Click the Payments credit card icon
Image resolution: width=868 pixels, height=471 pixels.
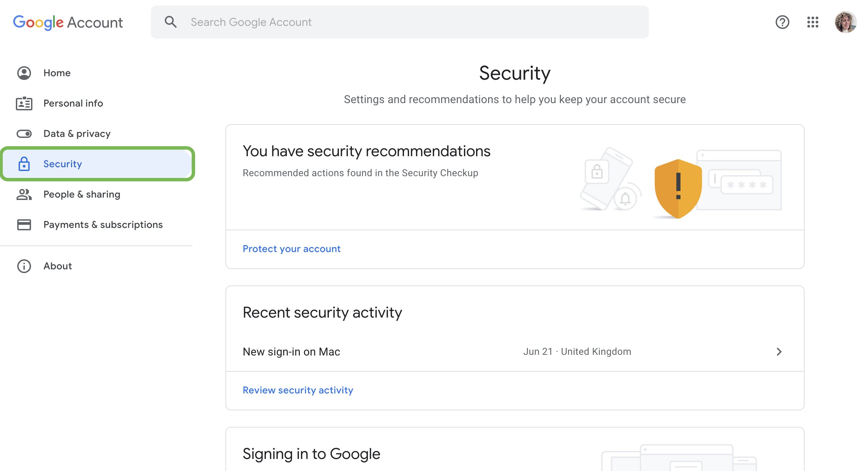24,225
